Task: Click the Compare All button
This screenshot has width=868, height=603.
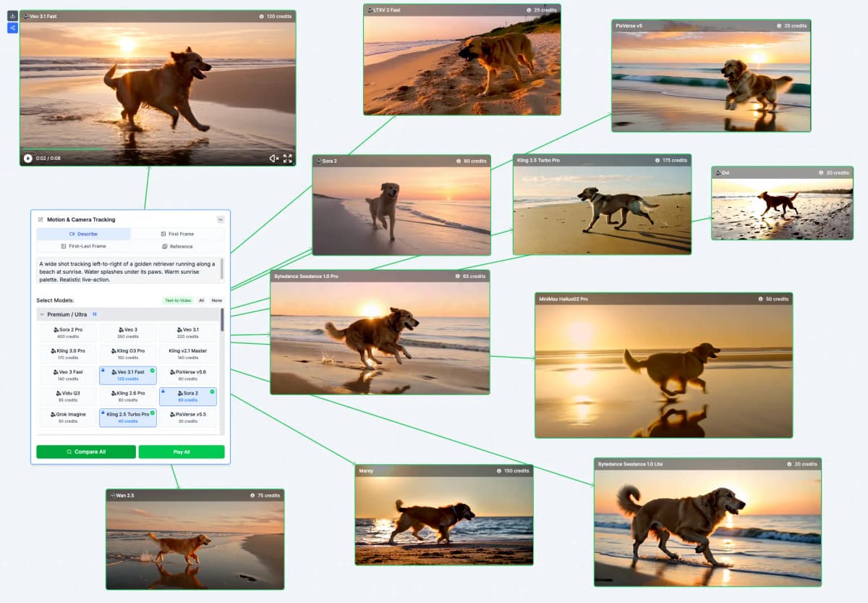Action: [85, 451]
